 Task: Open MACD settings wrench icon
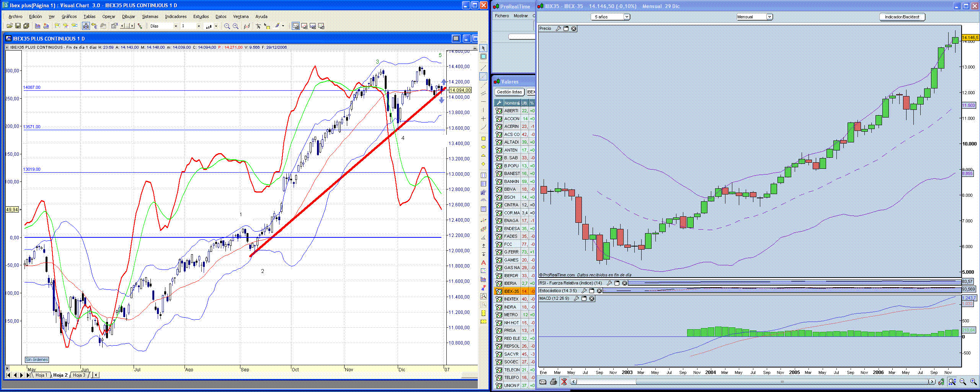point(576,298)
